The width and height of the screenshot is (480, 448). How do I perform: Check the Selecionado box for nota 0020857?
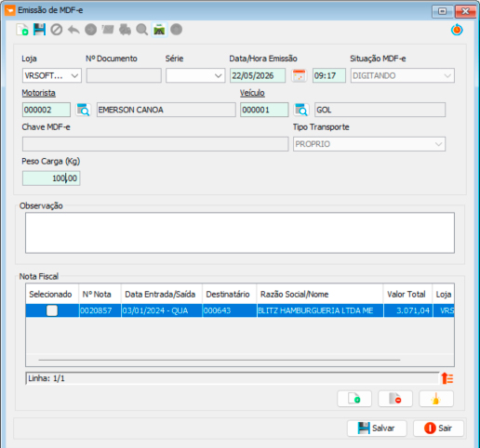point(52,310)
